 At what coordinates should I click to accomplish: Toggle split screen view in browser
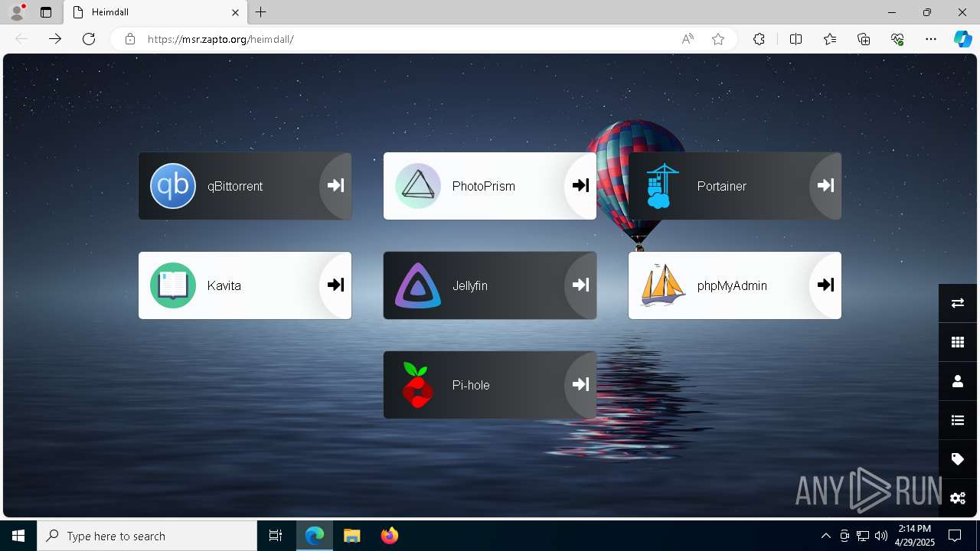tap(795, 39)
